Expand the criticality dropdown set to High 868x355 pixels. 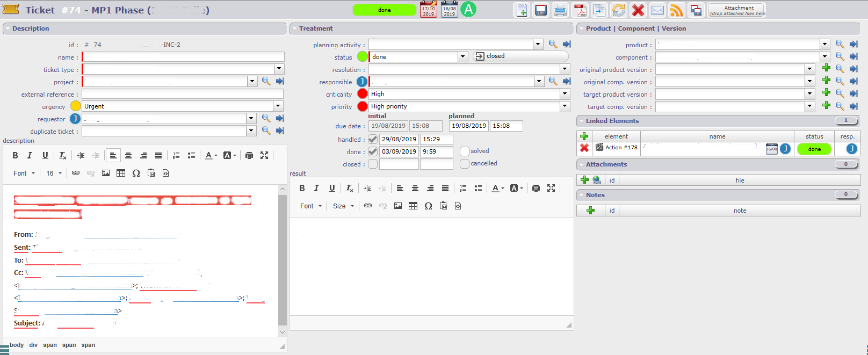(x=565, y=94)
